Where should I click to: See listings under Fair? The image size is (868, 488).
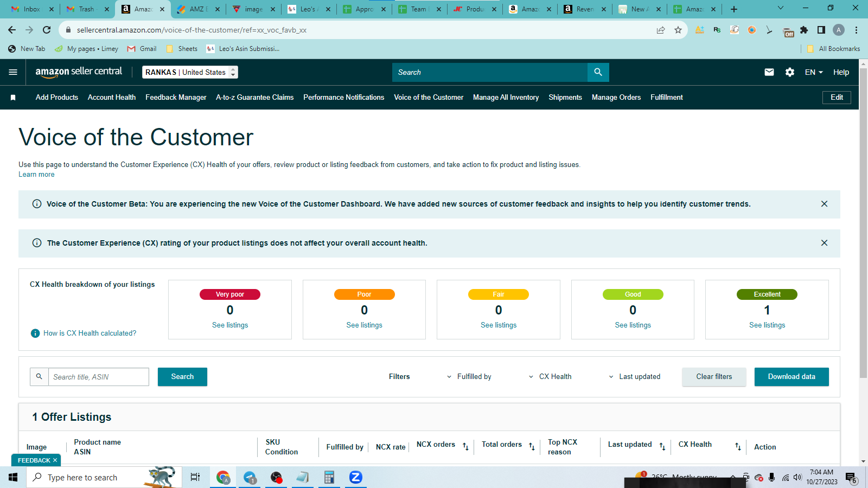(499, 325)
